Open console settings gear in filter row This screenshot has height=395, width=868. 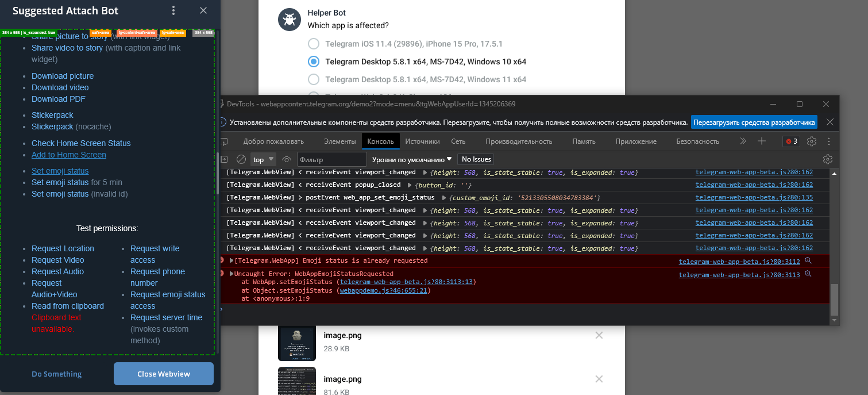(828, 159)
